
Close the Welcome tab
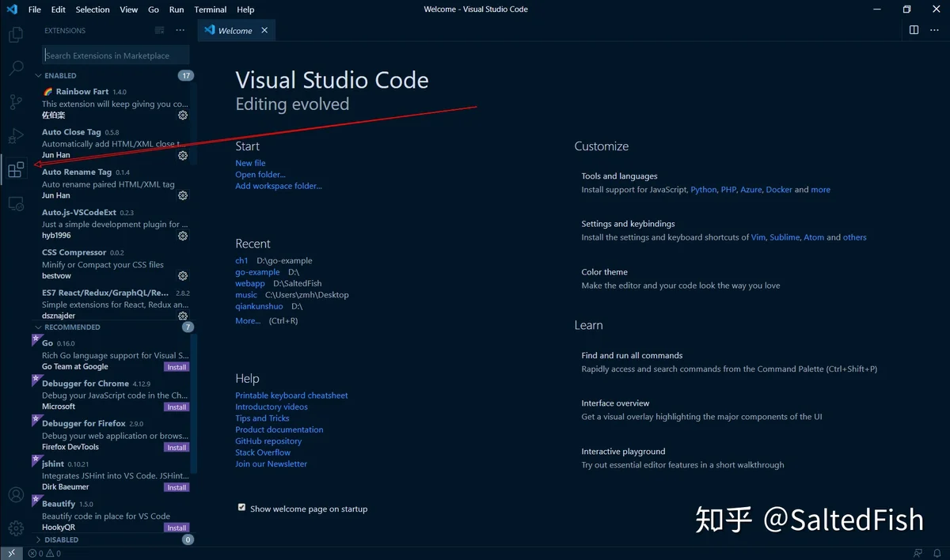[x=264, y=30]
